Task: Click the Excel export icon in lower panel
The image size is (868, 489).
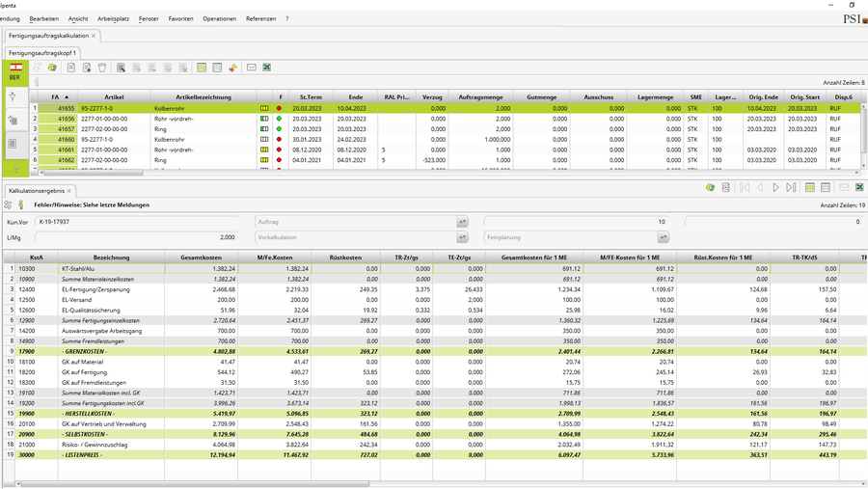Action: tap(859, 187)
